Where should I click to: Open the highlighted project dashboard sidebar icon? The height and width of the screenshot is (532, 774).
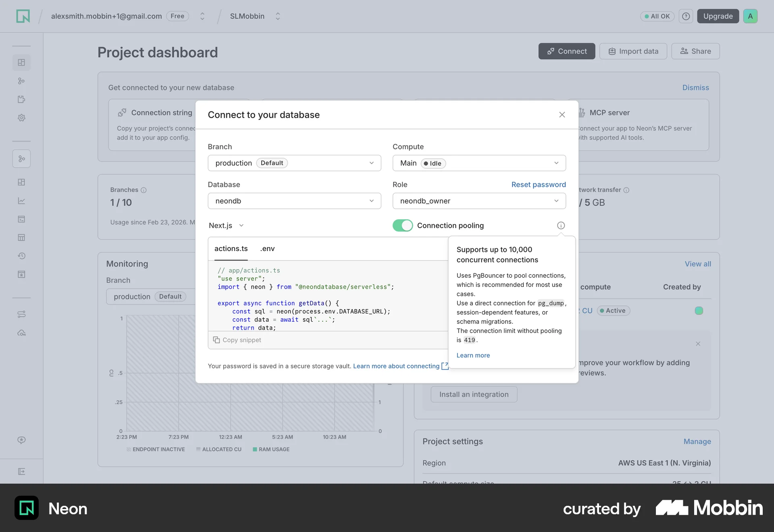click(21, 62)
